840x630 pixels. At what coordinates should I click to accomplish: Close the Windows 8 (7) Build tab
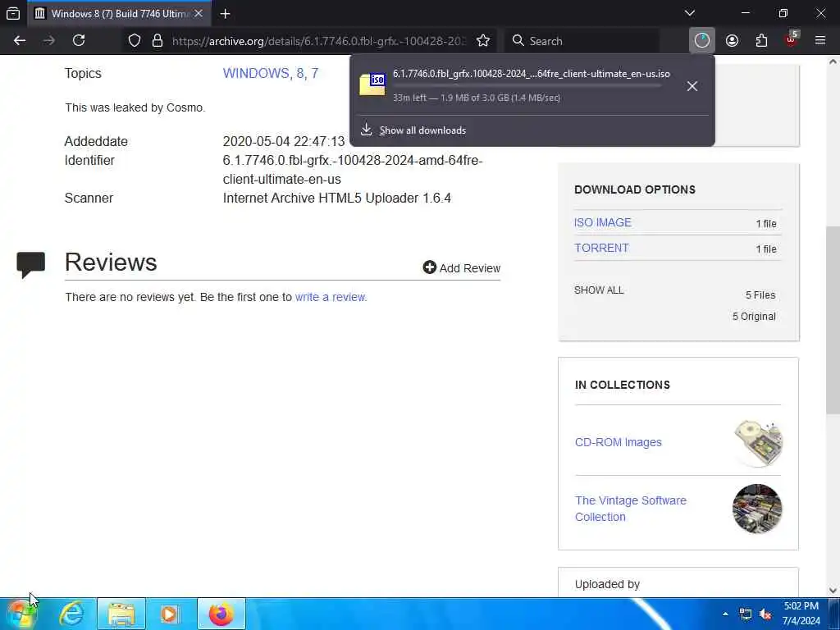199,14
